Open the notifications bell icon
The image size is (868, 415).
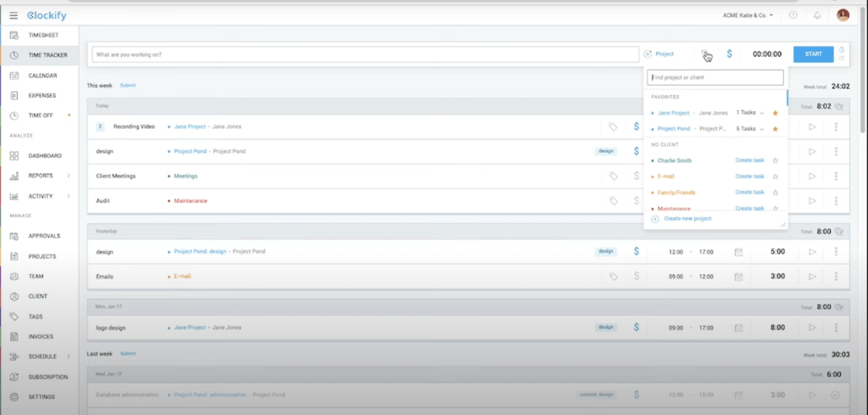(817, 15)
